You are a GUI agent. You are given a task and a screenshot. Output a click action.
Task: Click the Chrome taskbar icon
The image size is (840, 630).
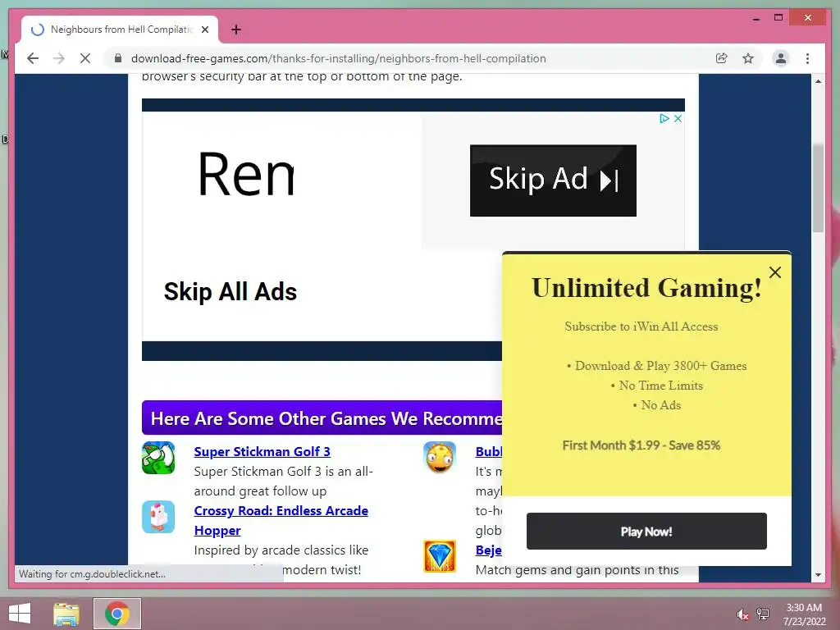[x=116, y=614]
